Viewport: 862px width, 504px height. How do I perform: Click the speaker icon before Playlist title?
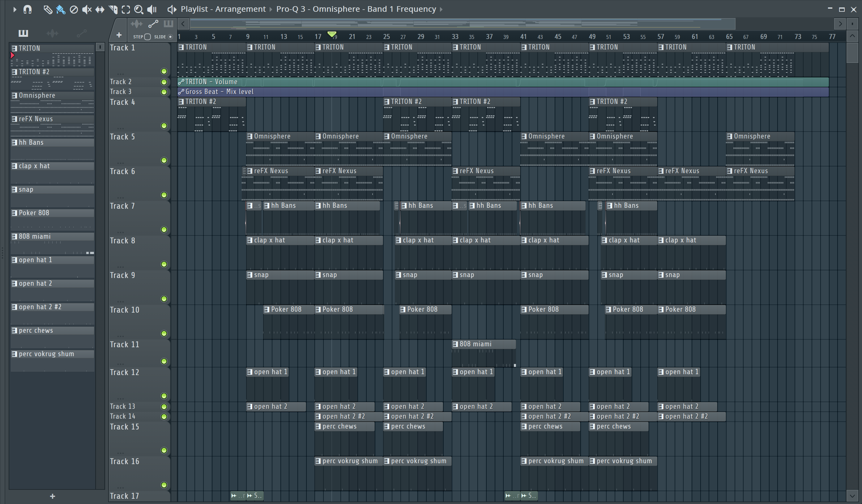pos(172,10)
